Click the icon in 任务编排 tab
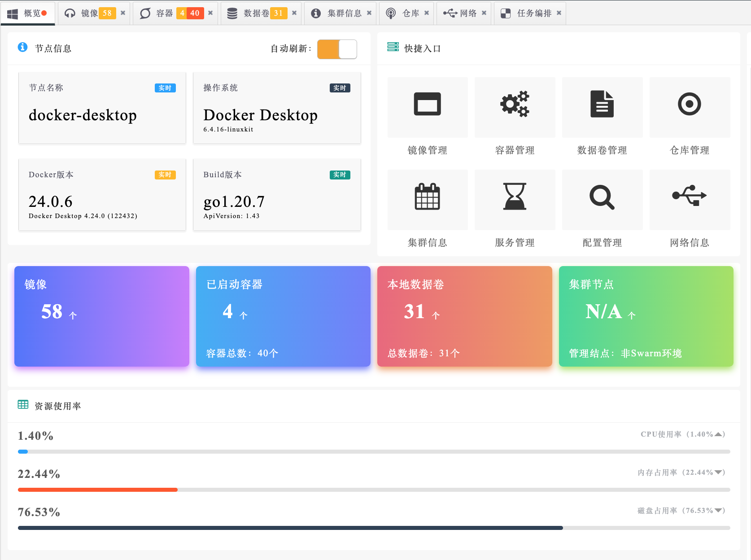This screenshot has height=560, width=751. 506,13
